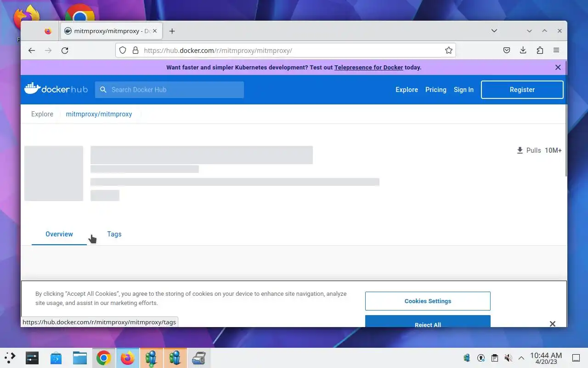The image size is (588, 368).
Task: Switch to Firefox in taskbar
Action: 127,357
